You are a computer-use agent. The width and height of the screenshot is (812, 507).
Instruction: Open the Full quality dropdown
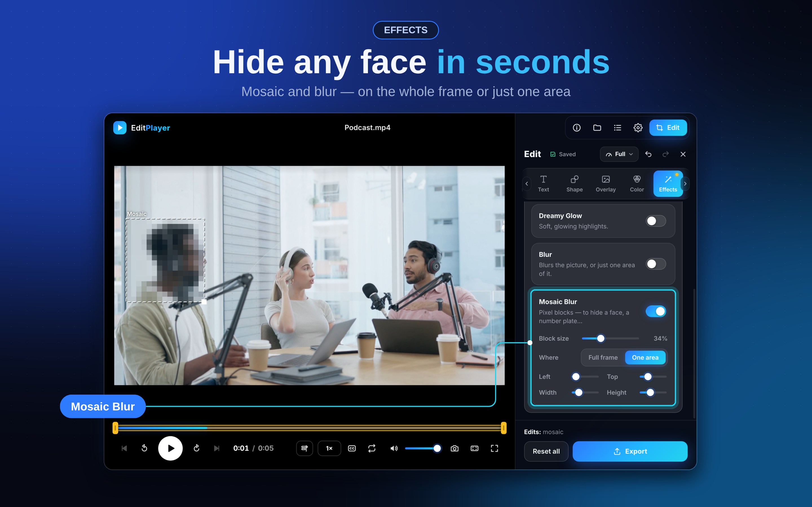619,154
